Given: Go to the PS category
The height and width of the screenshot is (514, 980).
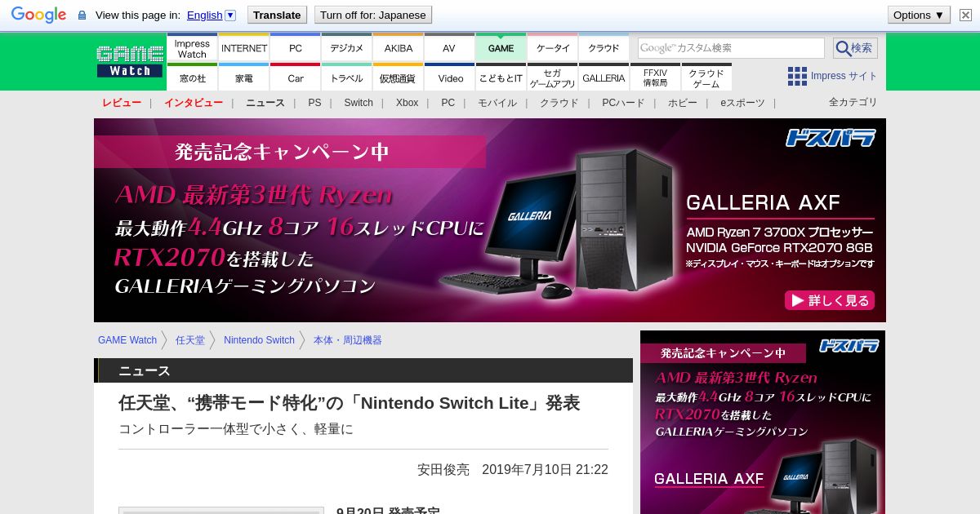Looking at the screenshot, I should click(x=314, y=103).
